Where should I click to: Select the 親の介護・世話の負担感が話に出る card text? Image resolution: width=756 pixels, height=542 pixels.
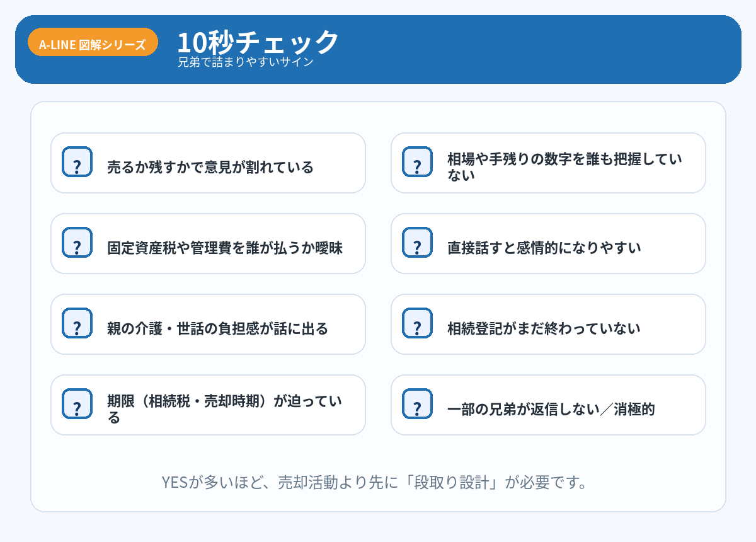[x=217, y=329]
